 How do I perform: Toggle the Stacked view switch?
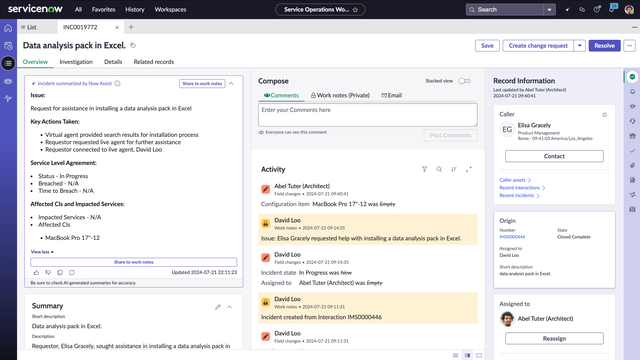pos(464,81)
